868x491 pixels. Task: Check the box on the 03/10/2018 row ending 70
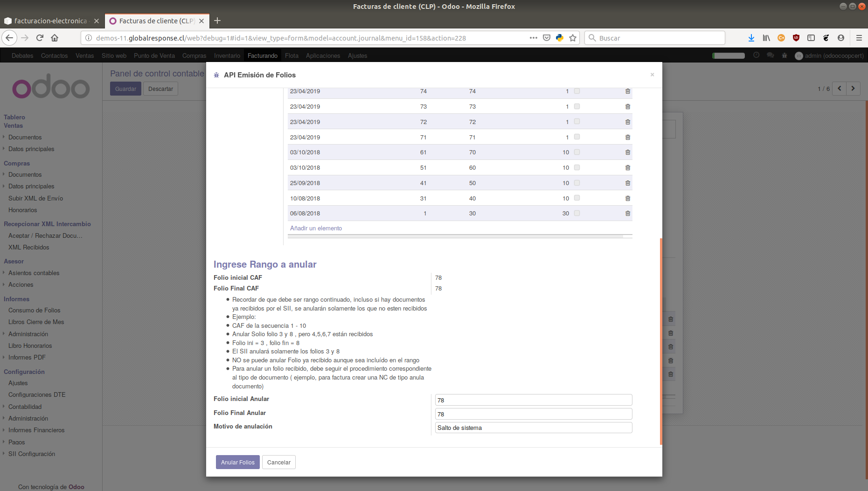coord(577,152)
